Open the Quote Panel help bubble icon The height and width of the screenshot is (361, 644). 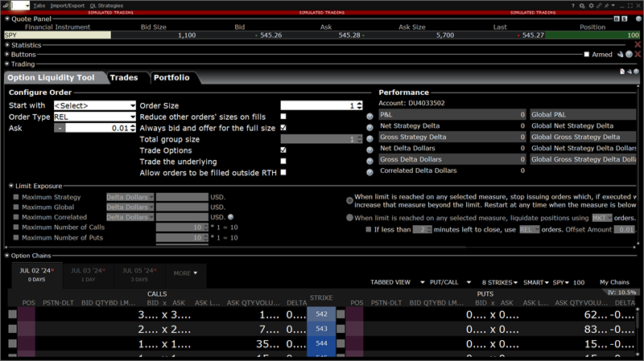pos(638,18)
